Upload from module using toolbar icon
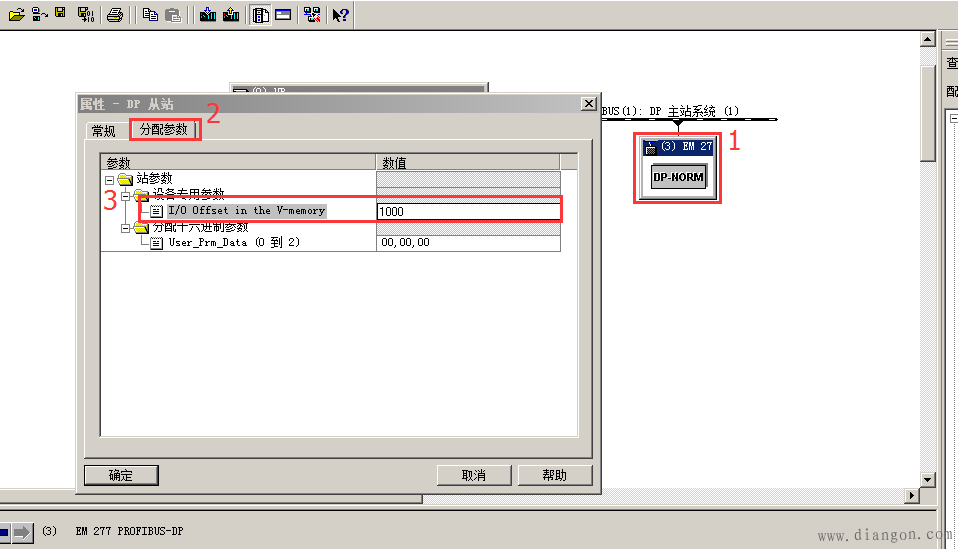 pos(231,15)
